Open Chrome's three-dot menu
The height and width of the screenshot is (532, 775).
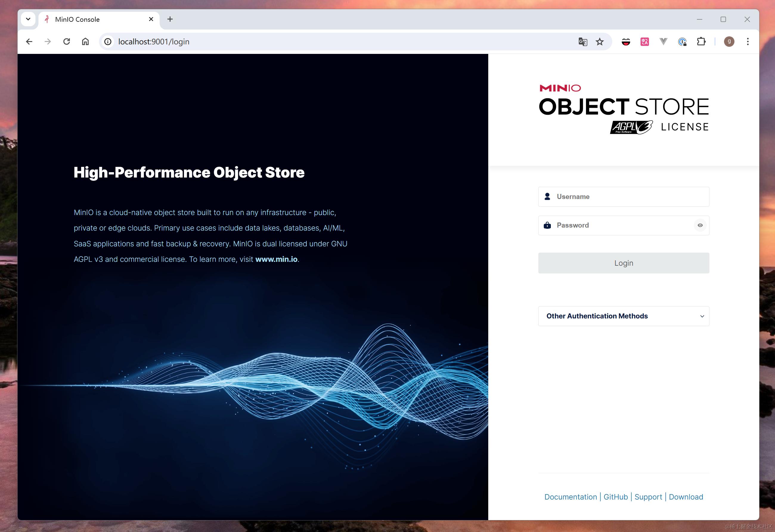(748, 42)
